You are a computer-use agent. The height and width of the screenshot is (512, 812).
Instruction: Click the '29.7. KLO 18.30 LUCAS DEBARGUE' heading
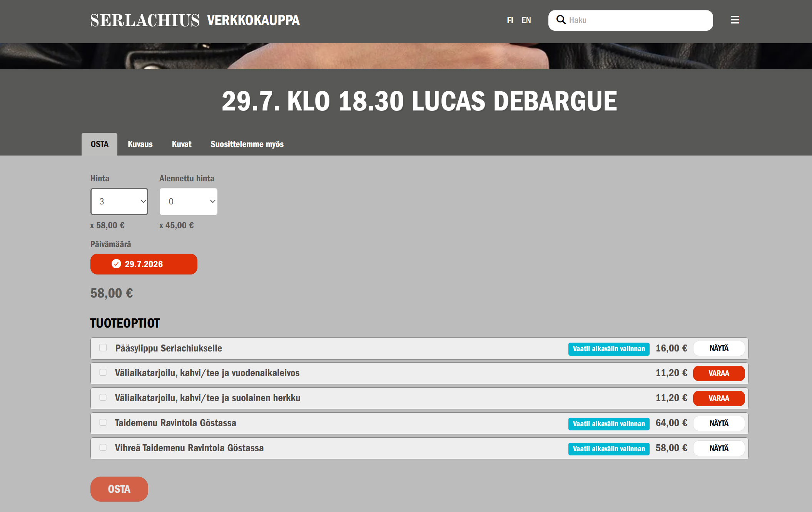click(419, 101)
